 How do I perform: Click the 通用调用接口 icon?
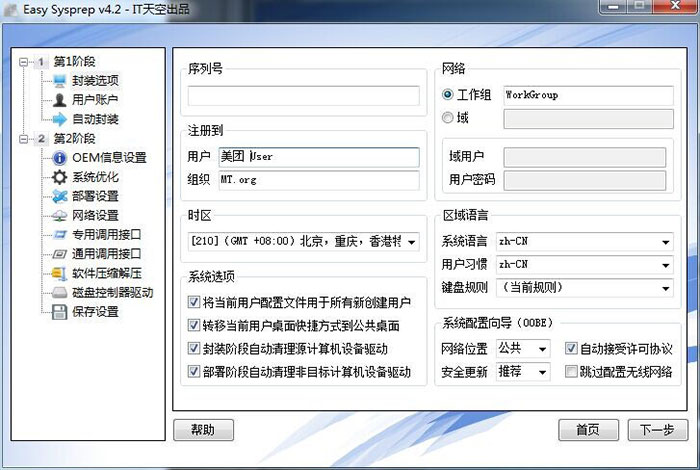[x=59, y=254]
